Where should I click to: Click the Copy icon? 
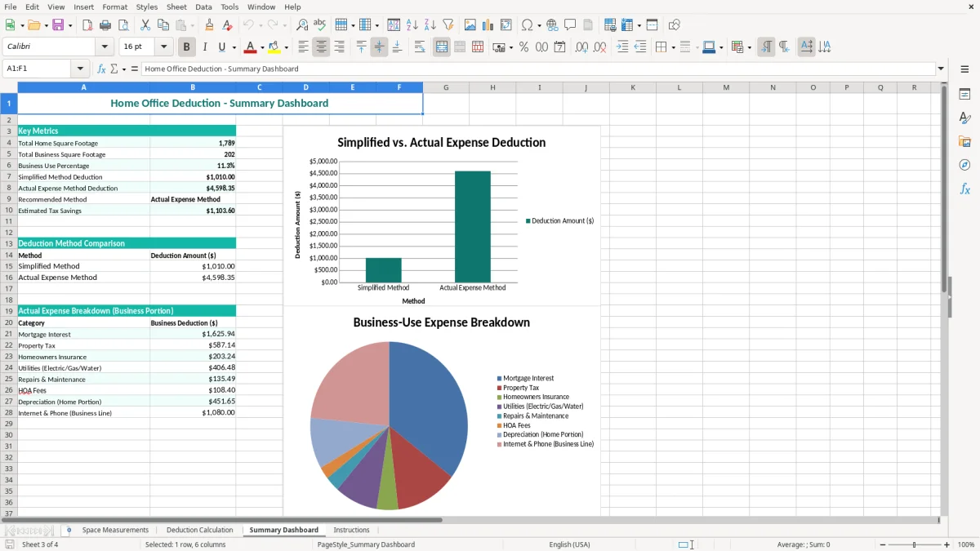point(163,25)
